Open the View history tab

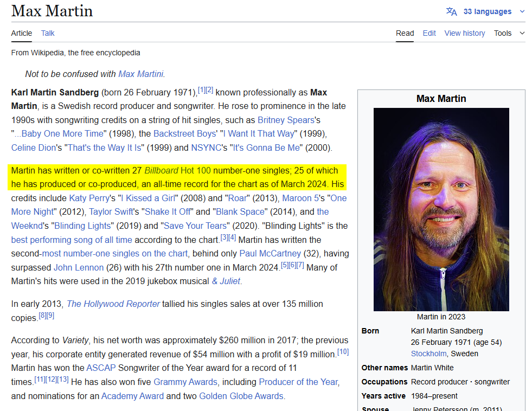pos(465,33)
